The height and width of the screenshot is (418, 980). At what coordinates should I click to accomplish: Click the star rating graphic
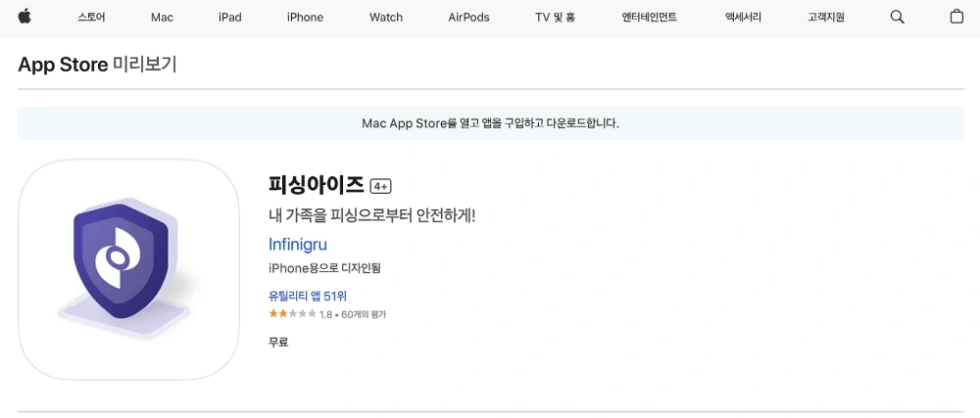[x=292, y=314]
